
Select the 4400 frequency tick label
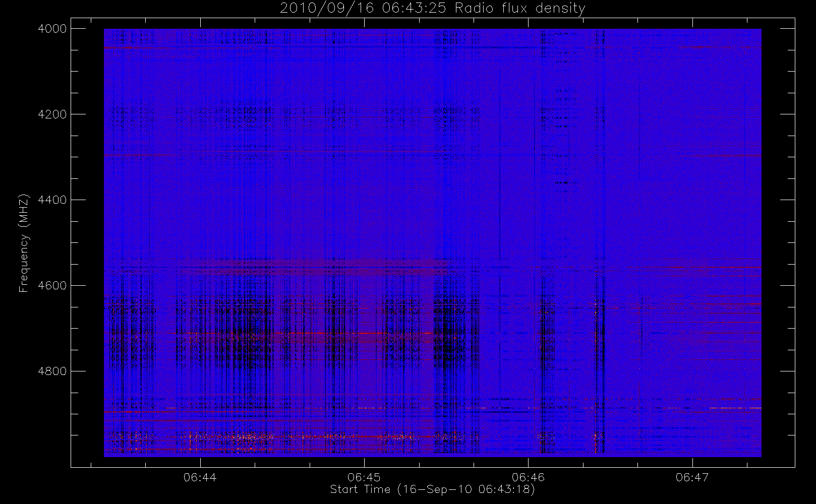(x=52, y=200)
